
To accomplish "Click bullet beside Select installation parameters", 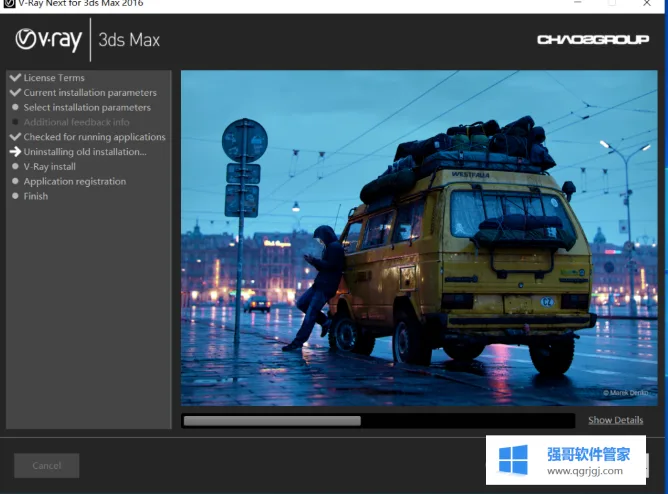I will [15, 107].
